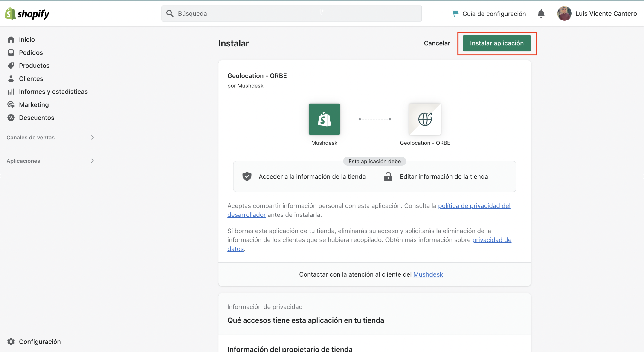Expand the Aplicaciones section chevron
Image resolution: width=644 pixels, height=352 pixels.
pyautogui.click(x=92, y=161)
